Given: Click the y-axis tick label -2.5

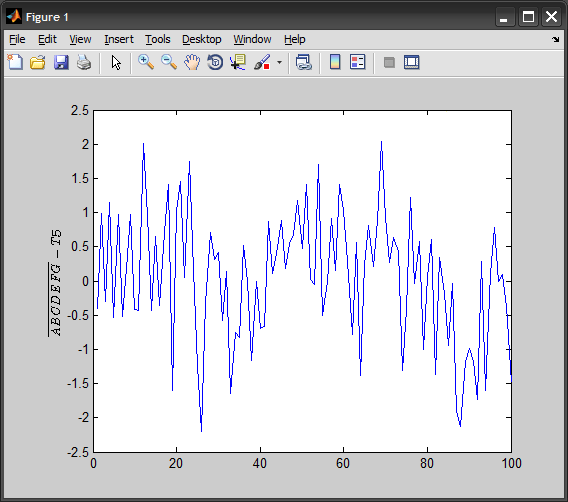Looking at the screenshot, I should (x=78, y=452).
